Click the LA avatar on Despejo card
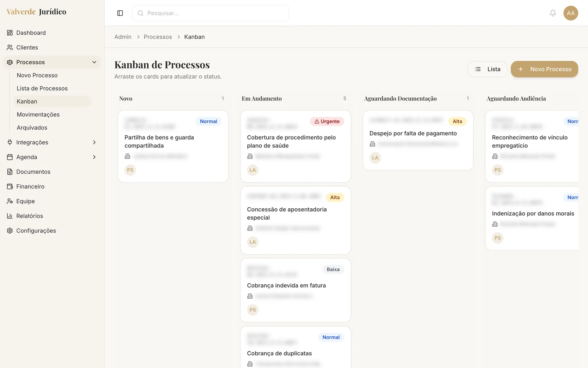 (x=375, y=158)
